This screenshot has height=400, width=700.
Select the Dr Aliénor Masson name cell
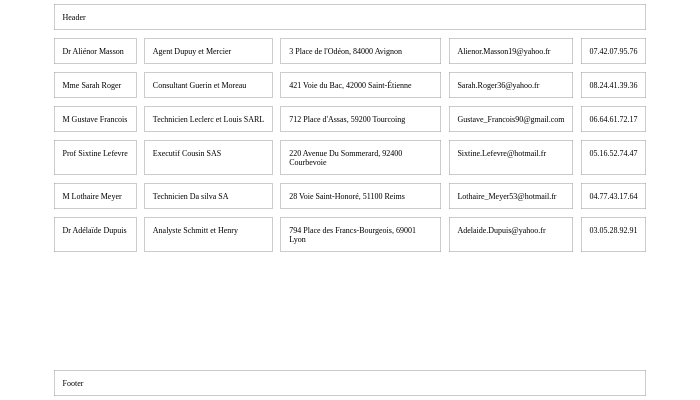tap(95, 51)
